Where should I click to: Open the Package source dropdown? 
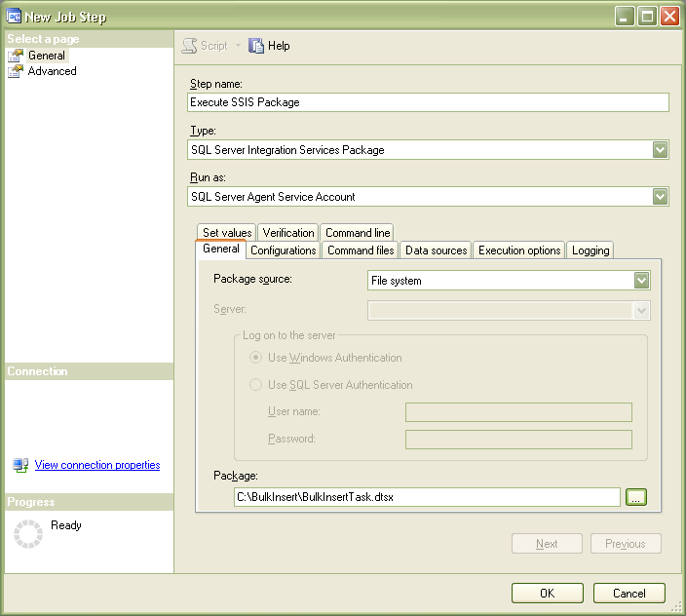(x=641, y=281)
